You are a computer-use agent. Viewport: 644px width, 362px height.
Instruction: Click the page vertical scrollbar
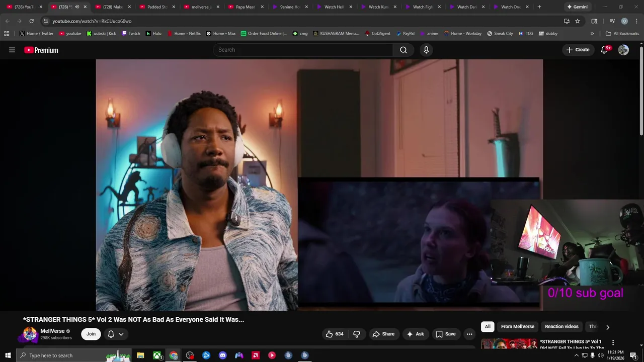(x=641, y=90)
